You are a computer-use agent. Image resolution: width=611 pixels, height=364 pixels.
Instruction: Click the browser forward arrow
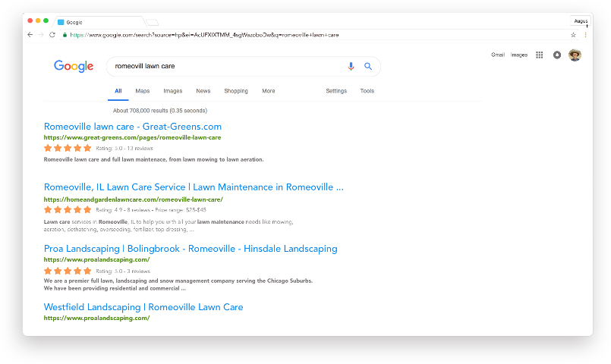(41, 35)
